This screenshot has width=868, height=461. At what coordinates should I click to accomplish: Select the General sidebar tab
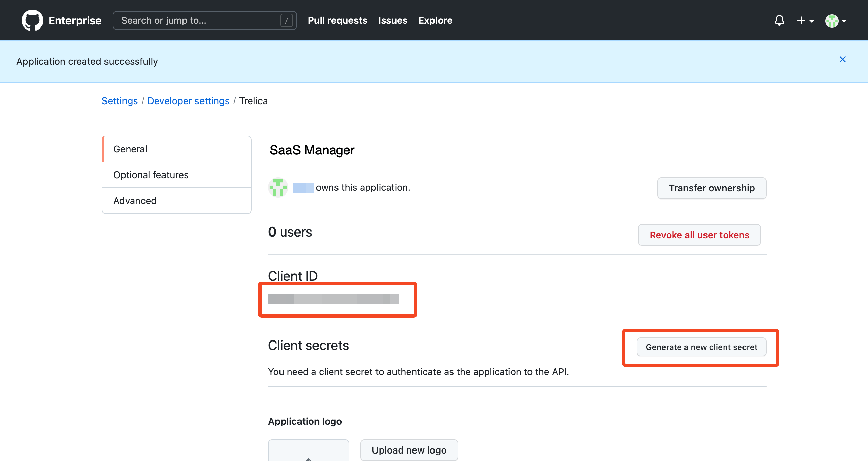click(x=177, y=149)
